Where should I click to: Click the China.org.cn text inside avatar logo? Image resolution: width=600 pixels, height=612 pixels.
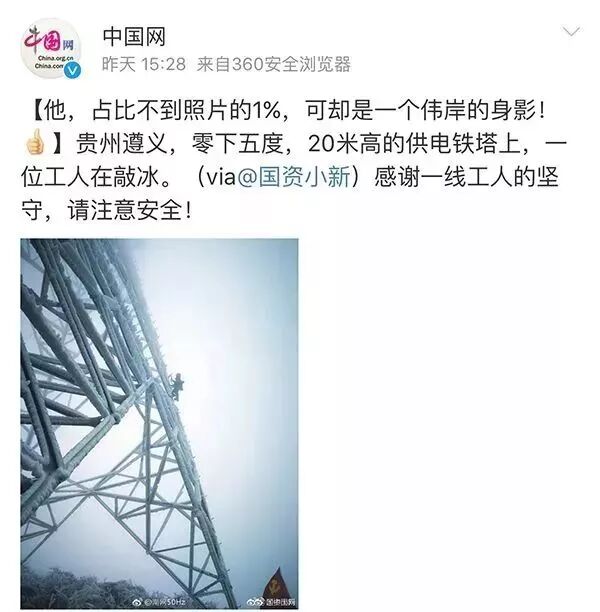pyautogui.click(x=55, y=59)
